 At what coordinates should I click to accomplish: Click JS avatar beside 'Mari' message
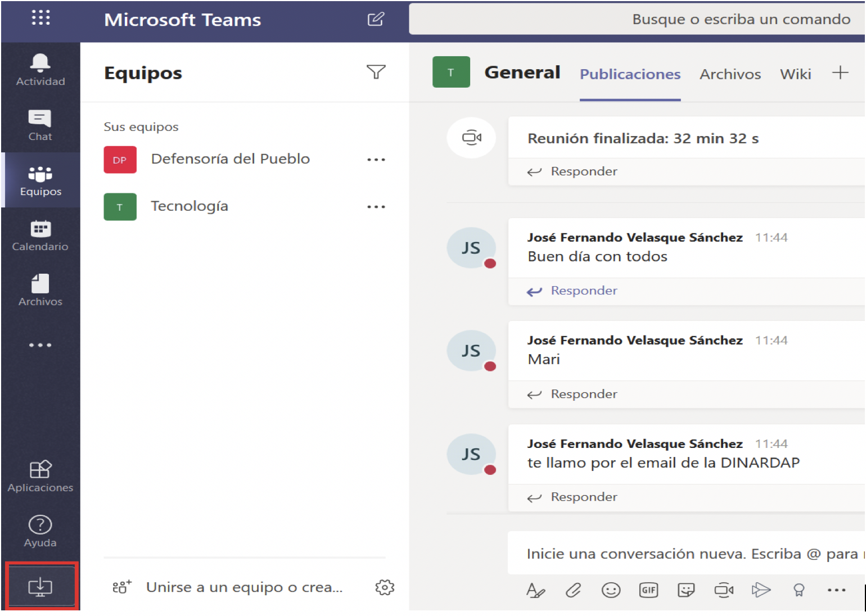[471, 351]
